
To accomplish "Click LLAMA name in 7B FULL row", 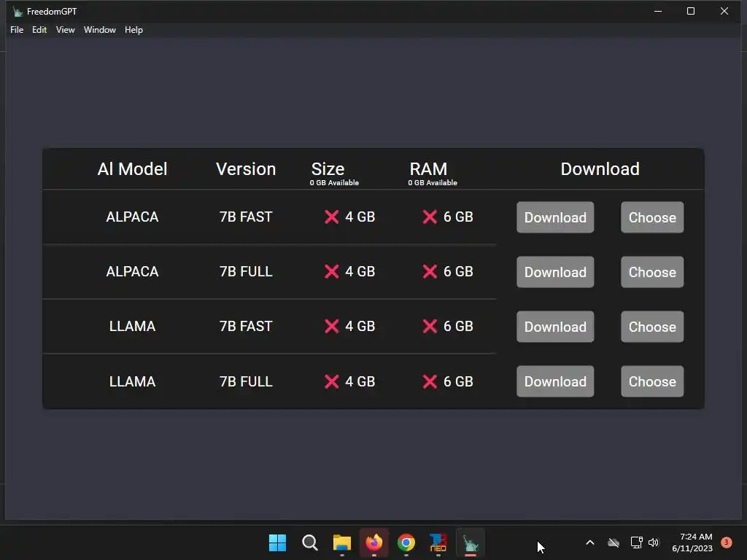I will point(132,381).
